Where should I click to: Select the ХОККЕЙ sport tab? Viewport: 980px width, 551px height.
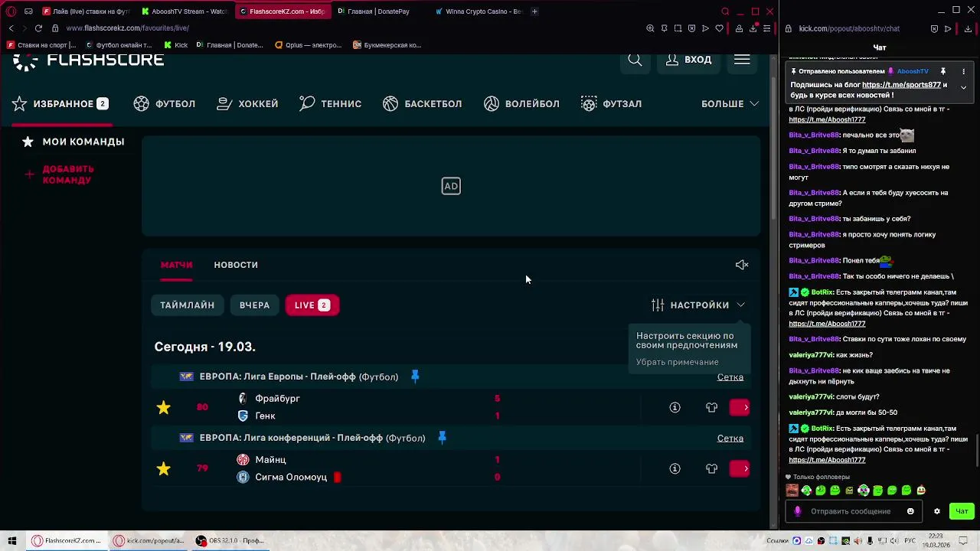pos(247,104)
